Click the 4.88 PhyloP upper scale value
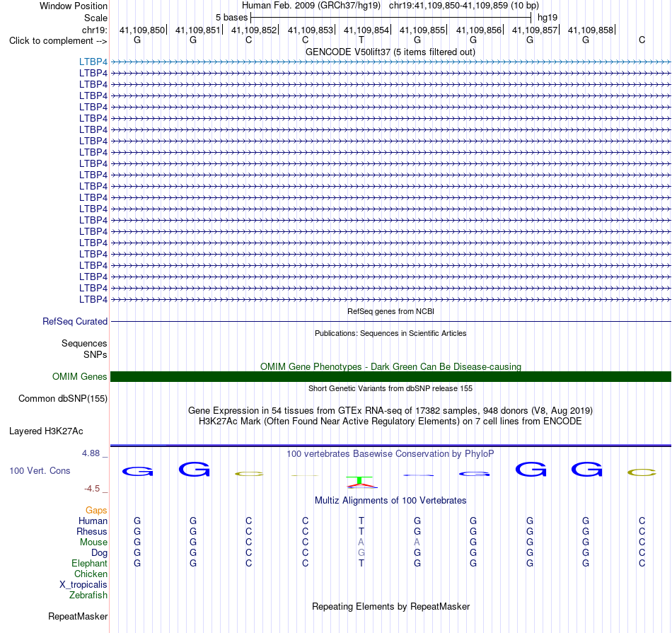 click(91, 453)
